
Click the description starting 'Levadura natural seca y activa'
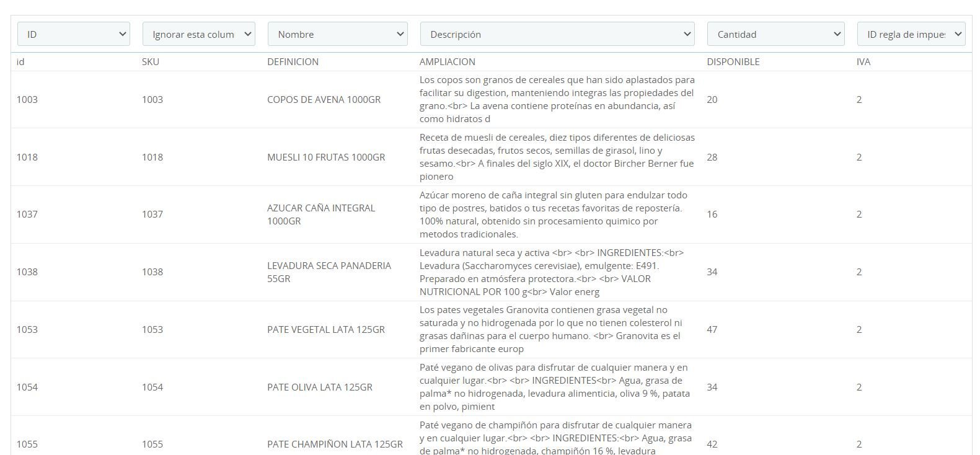pos(552,272)
